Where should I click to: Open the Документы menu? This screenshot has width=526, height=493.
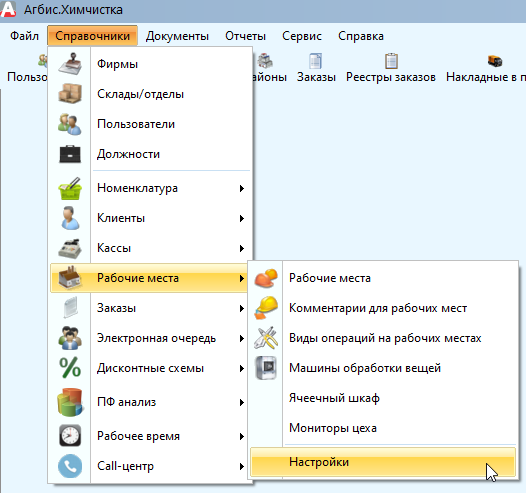[x=177, y=36]
